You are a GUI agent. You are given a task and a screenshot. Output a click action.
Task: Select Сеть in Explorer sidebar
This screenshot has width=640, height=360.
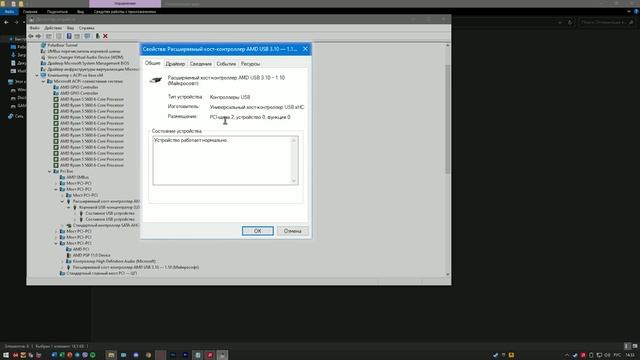[16, 116]
